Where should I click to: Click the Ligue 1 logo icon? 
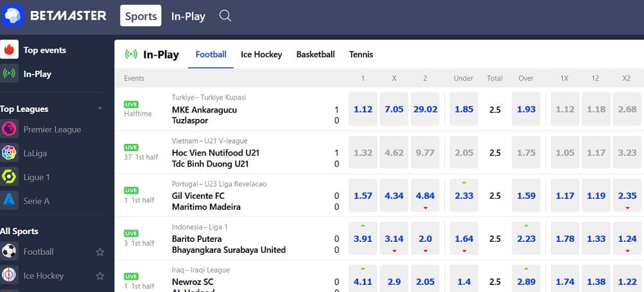pyautogui.click(x=9, y=177)
